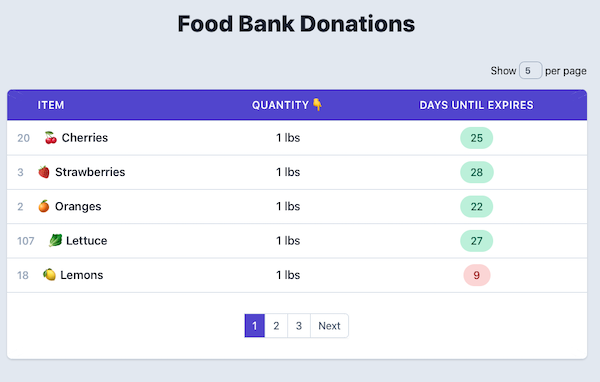Click the 28 days badge for Strawberries

click(477, 172)
